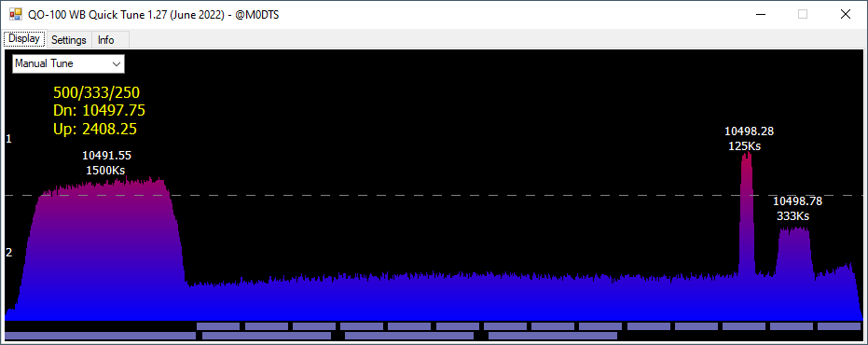Click the widest beacon channel bar in lower row
Screen dimensions: 868x345
(x=100, y=336)
